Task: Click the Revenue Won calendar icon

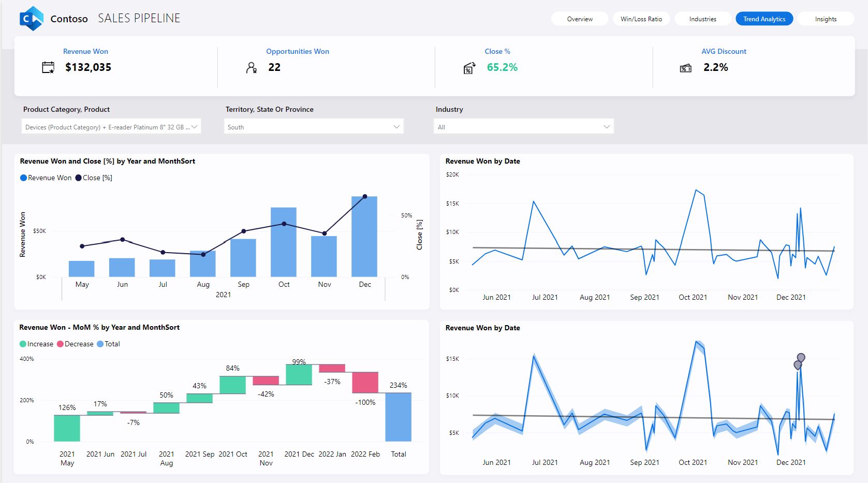Action: coord(48,67)
